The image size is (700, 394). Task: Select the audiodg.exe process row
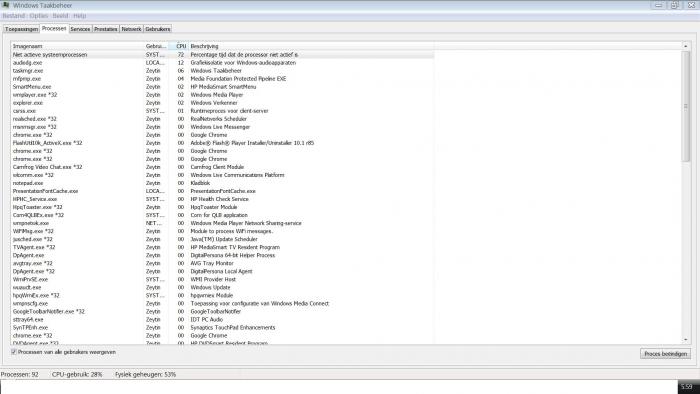point(222,62)
